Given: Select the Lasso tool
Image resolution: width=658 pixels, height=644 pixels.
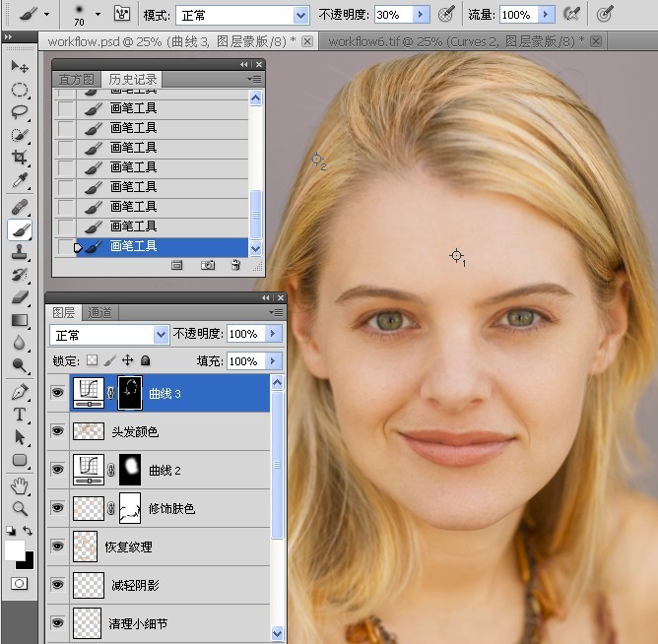Looking at the screenshot, I should coord(20,112).
